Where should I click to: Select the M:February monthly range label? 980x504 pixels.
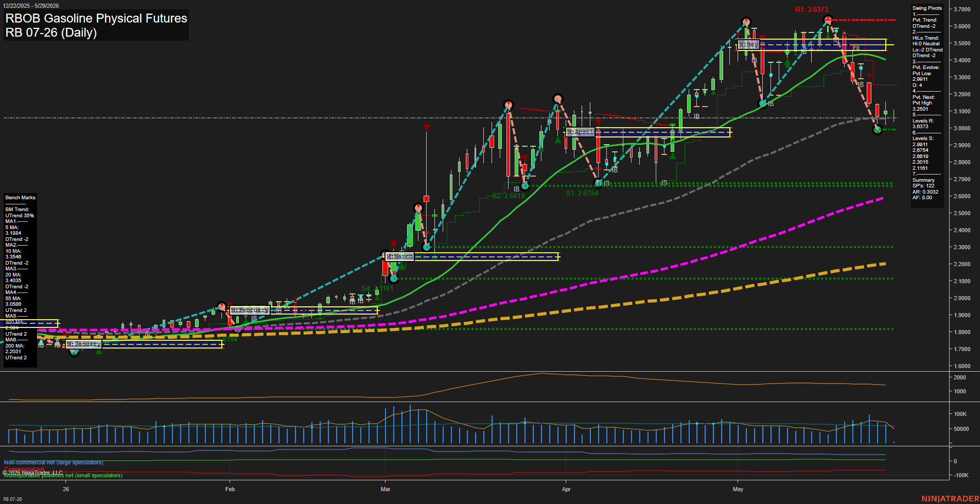[x=250, y=310]
